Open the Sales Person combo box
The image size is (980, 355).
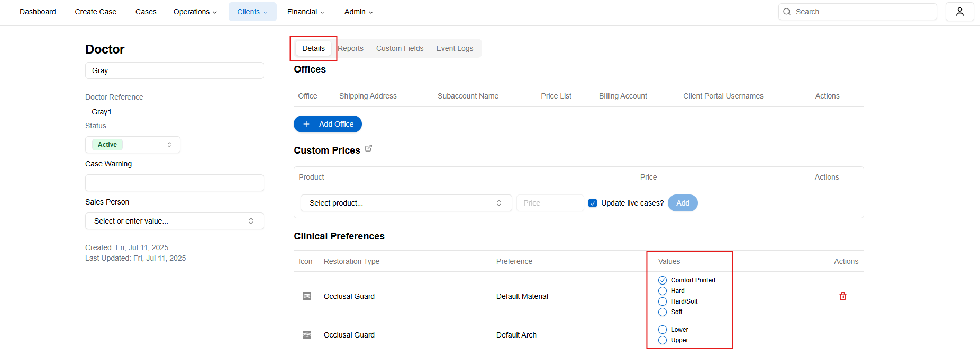click(x=174, y=221)
